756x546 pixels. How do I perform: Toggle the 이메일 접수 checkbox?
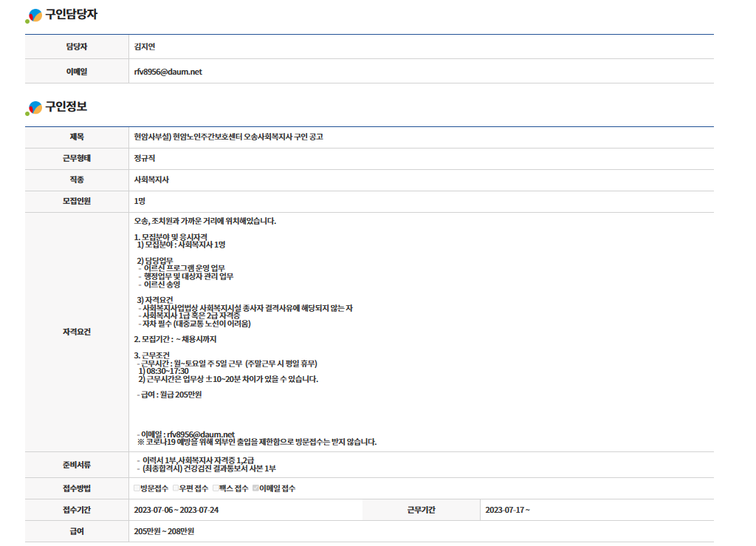pos(256,488)
